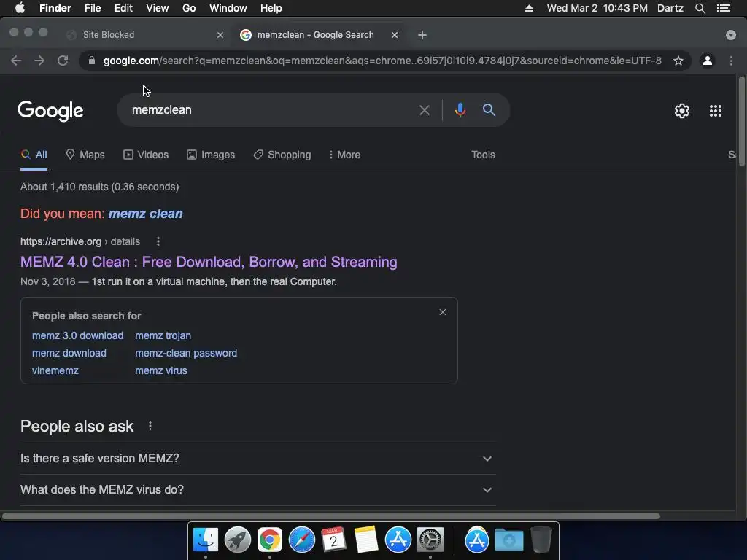Reload the Google search page
The width and height of the screenshot is (747, 560).
pyautogui.click(x=63, y=61)
